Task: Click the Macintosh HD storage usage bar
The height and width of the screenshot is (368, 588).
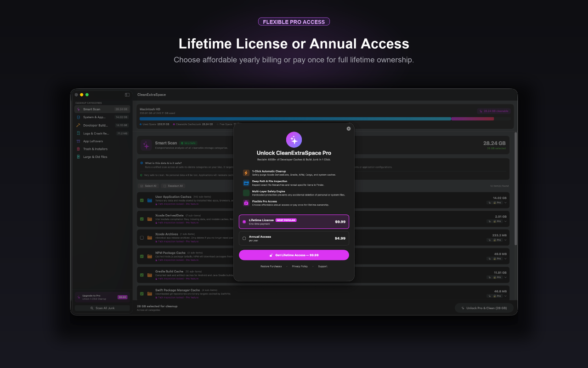Action: (x=317, y=119)
